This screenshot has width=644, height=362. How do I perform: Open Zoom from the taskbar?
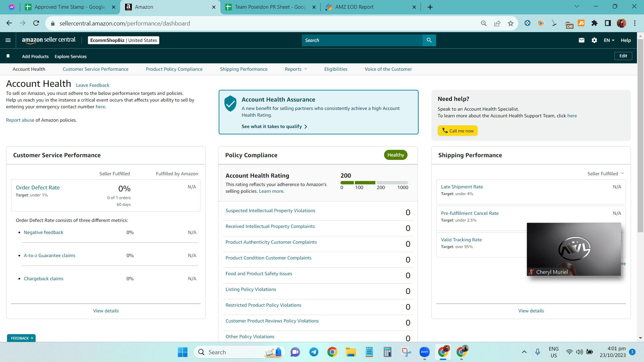click(x=425, y=352)
